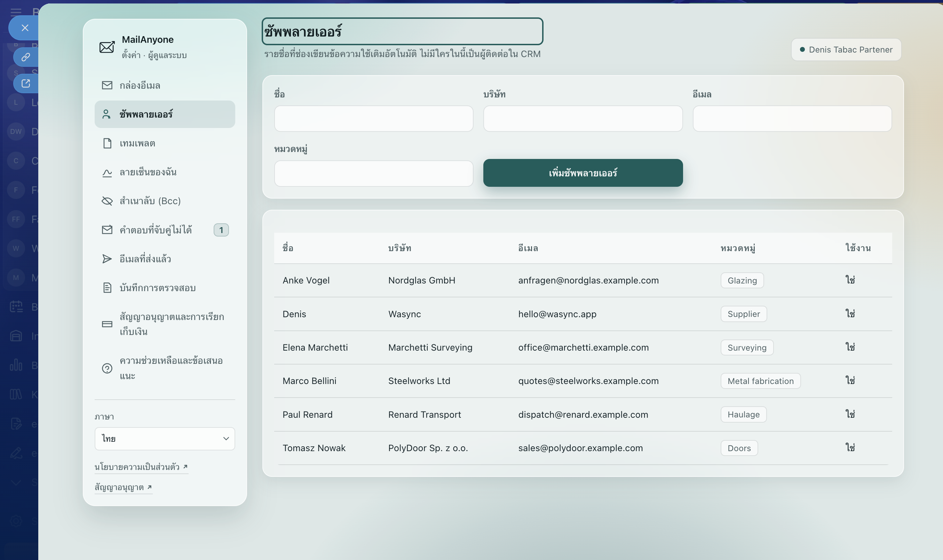This screenshot has width=943, height=560.
Task: Click the เพิ่มซัพพลายเออร์ button
Action: [583, 173]
